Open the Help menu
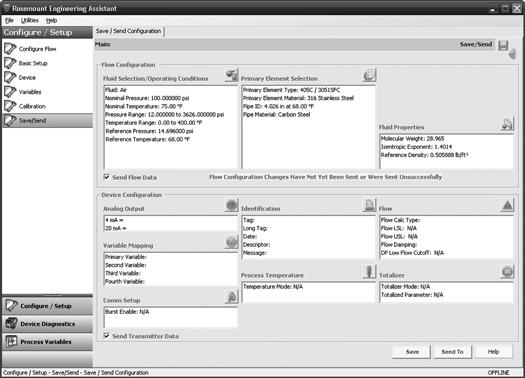The height and width of the screenshot is (378, 525). [51, 20]
